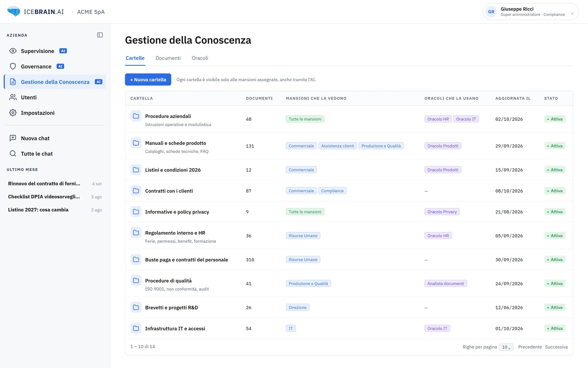Click the 1 – 10 di 14 text
Viewport: 588px width, 368px height.
pos(143,347)
